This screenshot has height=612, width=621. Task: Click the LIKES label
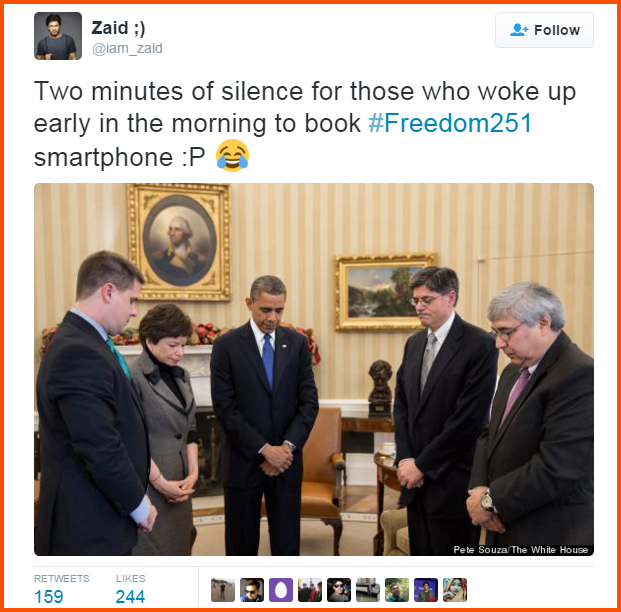tap(131, 578)
